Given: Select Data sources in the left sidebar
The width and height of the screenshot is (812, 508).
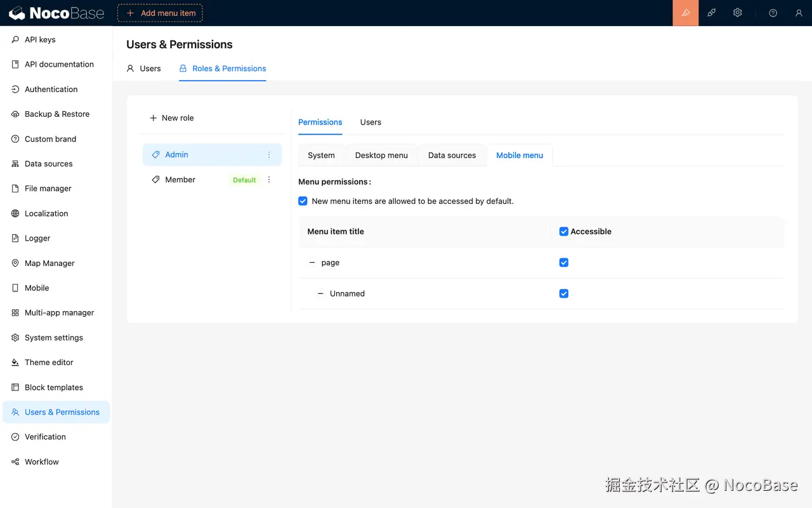Looking at the screenshot, I should [x=48, y=163].
